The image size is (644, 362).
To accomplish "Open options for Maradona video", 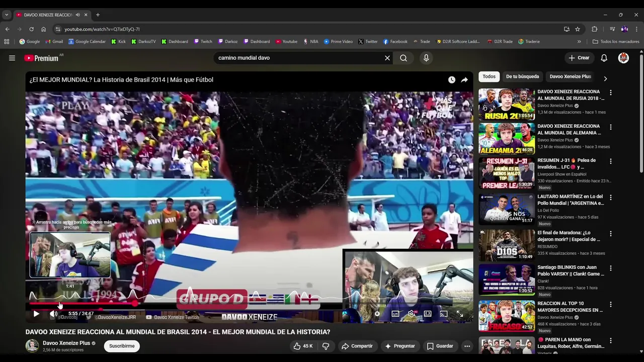I will 611,234.
